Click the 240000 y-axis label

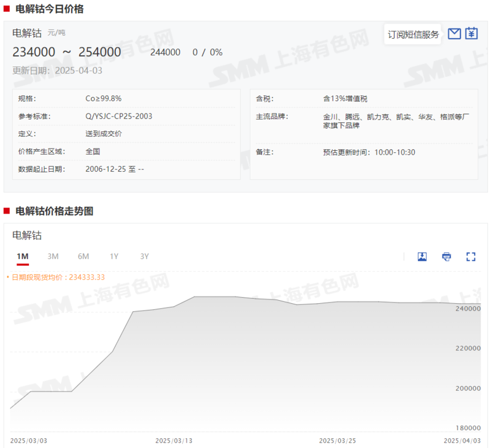[469, 309]
